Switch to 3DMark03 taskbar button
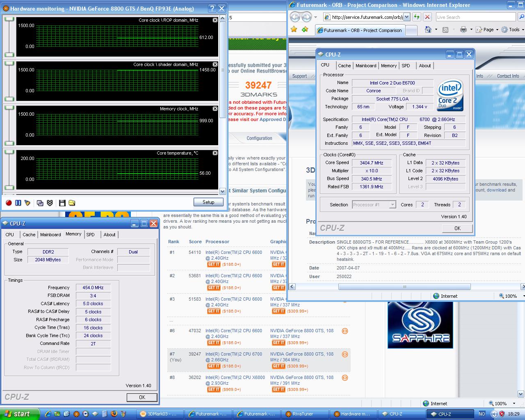This screenshot has height=420, width=525. point(160,414)
